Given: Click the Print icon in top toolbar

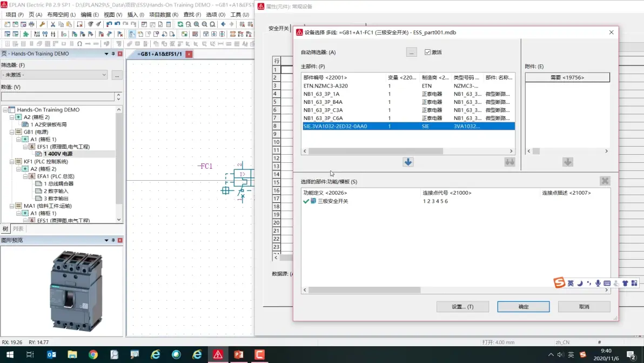Looking at the screenshot, I should pyautogui.click(x=31, y=24).
